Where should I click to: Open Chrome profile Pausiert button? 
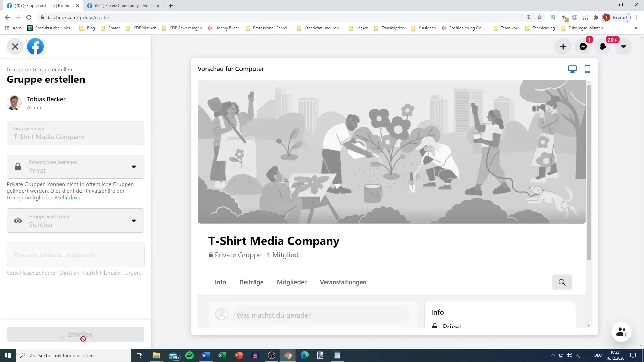click(616, 17)
